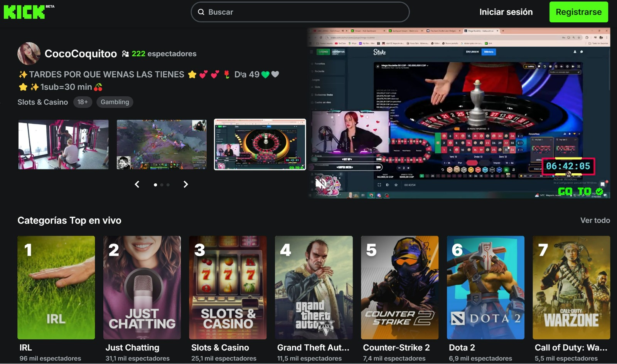
Task: Click the Kick logo
Action: (24, 12)
